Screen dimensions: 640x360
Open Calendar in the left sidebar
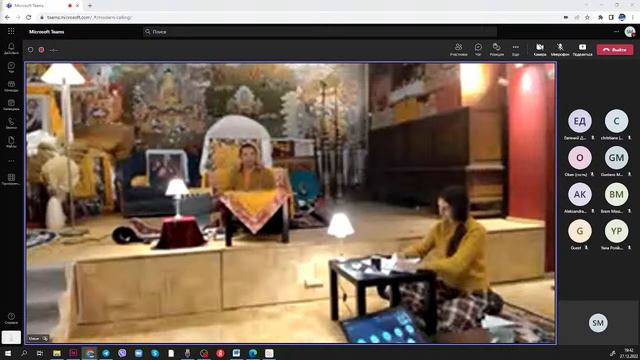pos(11,105)
